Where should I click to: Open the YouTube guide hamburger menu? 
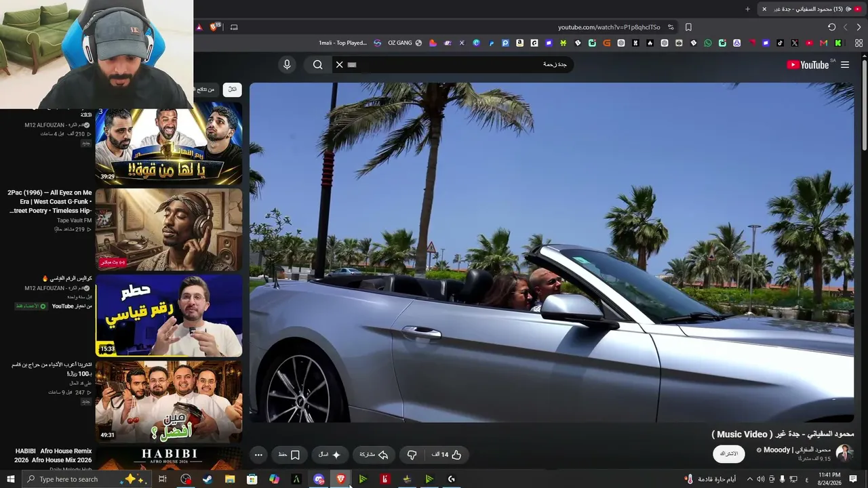point(845,65)
